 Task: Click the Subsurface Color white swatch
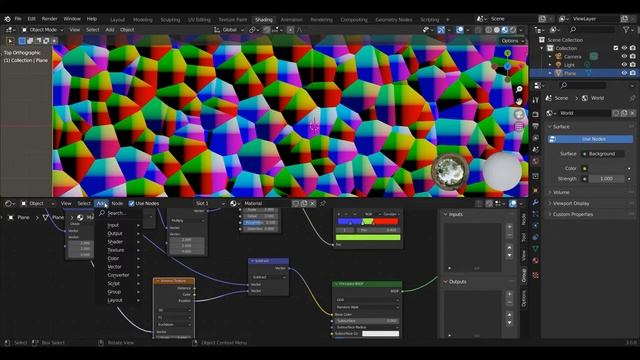pyautogui.click(x=380, y=333)
